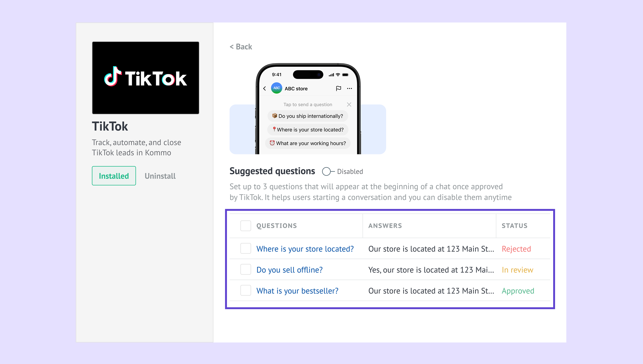Viewport: 643px width, 364px height.
Task: Click the flag report icon in phone header
Action: (x=339, y=88)
